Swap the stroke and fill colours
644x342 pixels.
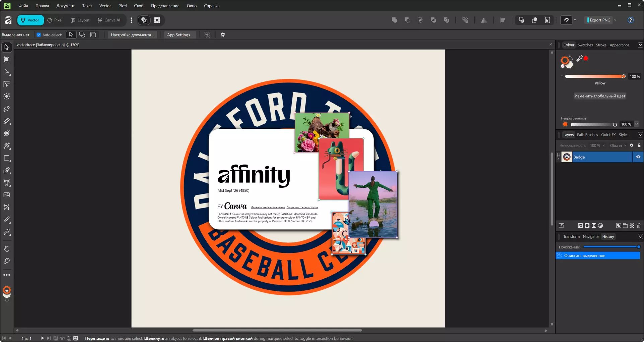pos(571,58)
